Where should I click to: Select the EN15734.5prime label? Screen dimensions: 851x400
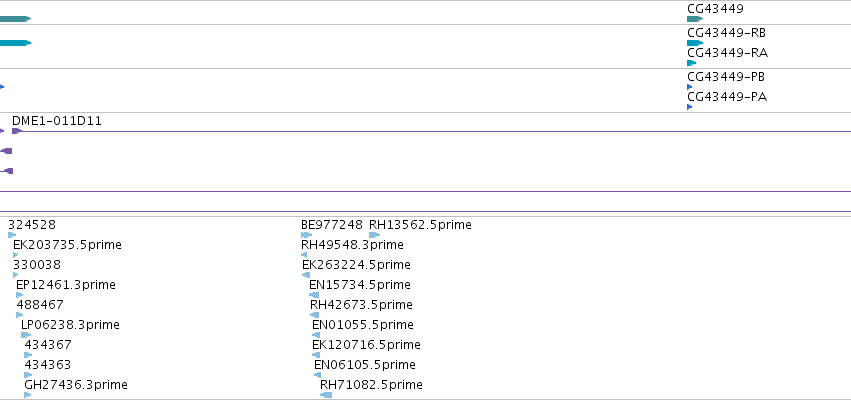pos(360,285)
